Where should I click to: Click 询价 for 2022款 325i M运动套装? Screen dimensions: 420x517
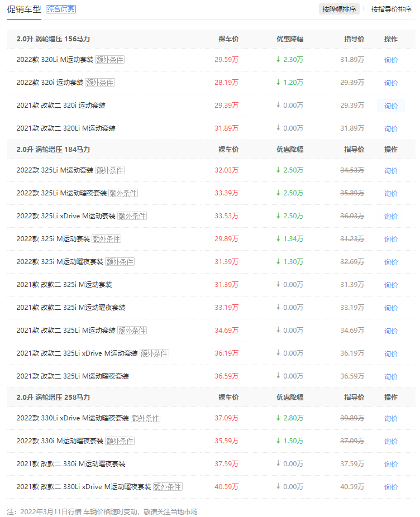coord(391,239)
